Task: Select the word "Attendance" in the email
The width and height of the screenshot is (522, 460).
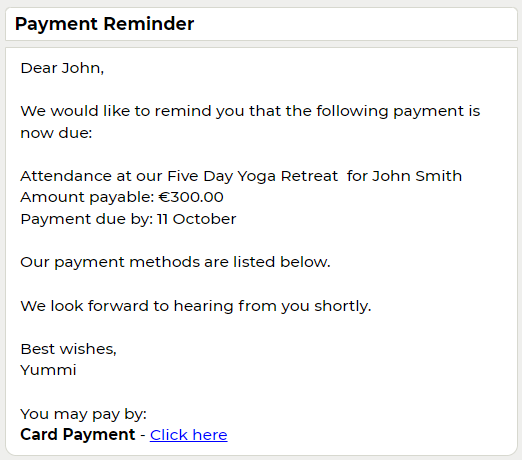Action: (x=66, y=176)
